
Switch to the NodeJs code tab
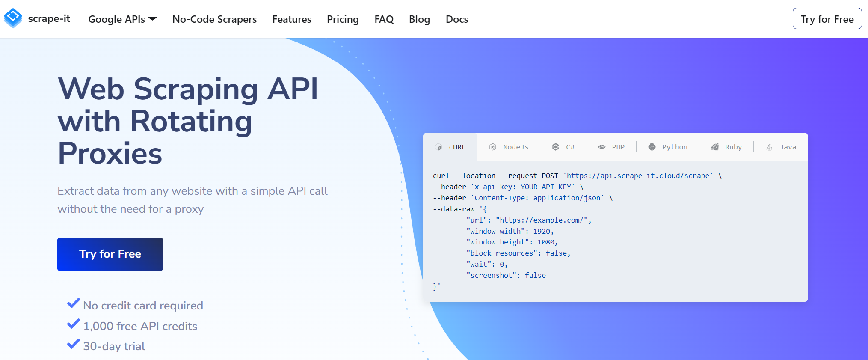pyautogui.click(x=509, y=147)
